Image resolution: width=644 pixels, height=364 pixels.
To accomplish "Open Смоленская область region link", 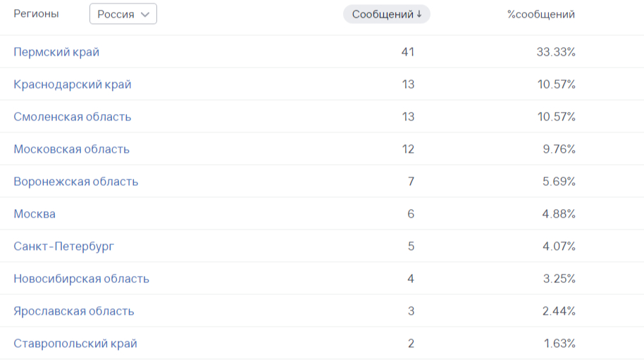I will click(73, 117).
